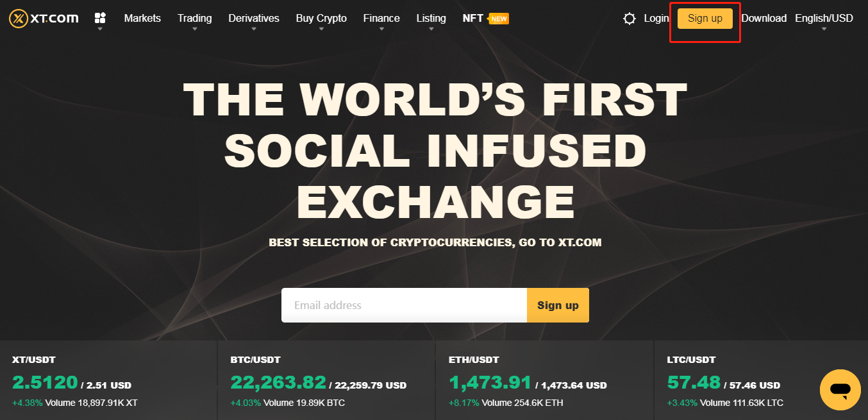This screenshot has height=420, width=868.
Task: Open the Finance dropdown
Action: click(x=381, y=18)
